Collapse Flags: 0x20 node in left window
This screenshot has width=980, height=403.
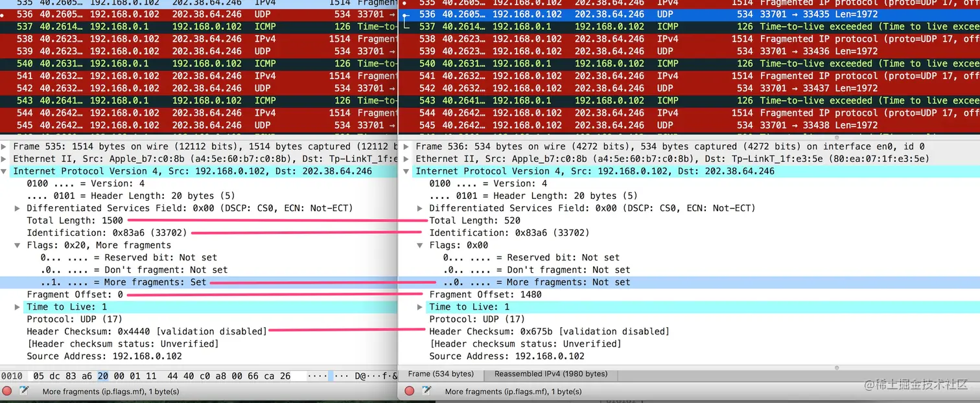[x=18, y=245]
